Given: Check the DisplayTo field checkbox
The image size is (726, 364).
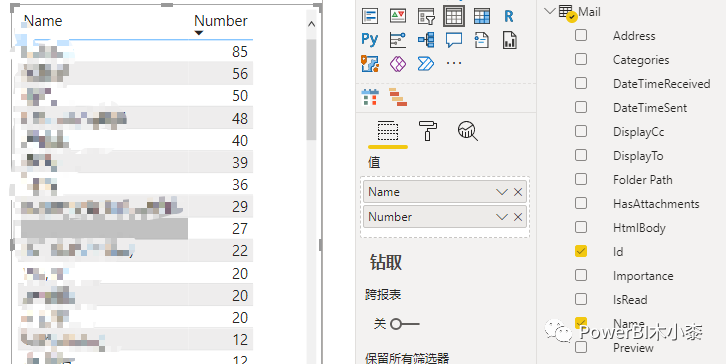Looking at the screenshot, I should coord(581,155).
